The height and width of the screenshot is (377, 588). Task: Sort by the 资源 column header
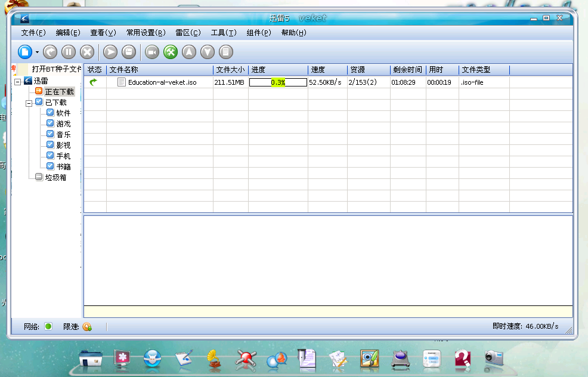click(x=369, y=69)
